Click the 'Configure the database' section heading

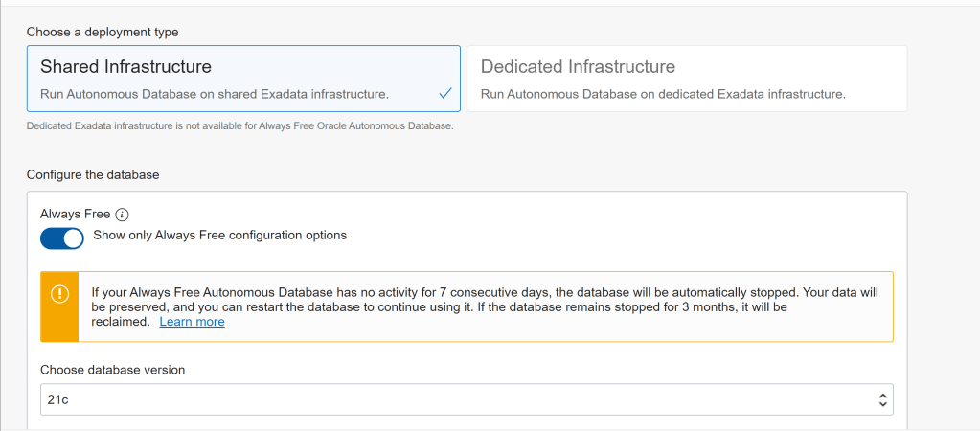[x=93, y=175]
